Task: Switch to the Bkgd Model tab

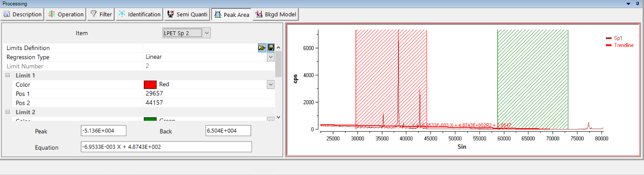Action: coord(276,15)
